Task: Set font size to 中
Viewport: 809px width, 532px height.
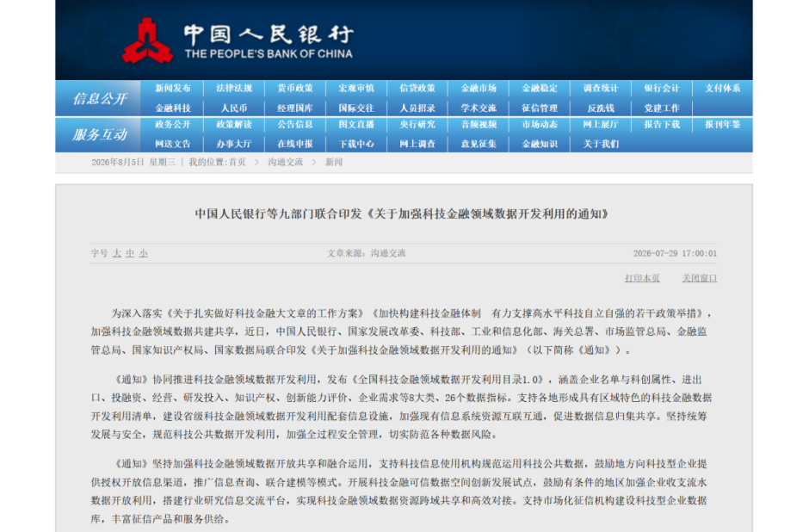Action: pyautogui.click(x=130, y=253)
